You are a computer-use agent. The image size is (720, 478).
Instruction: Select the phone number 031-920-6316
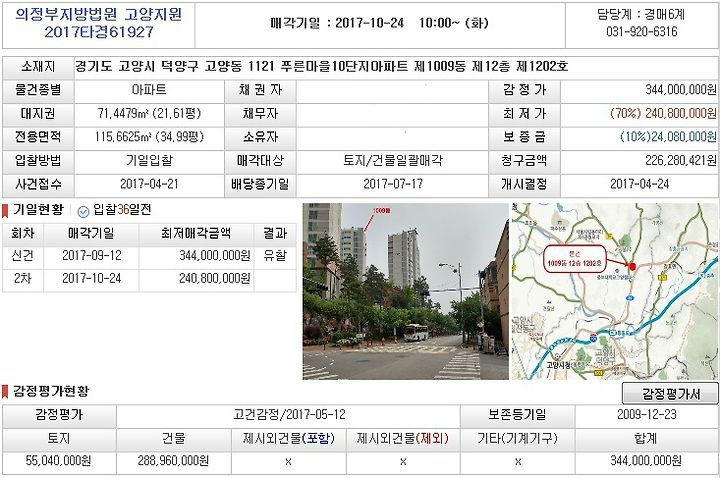click(x=641, y=32)
